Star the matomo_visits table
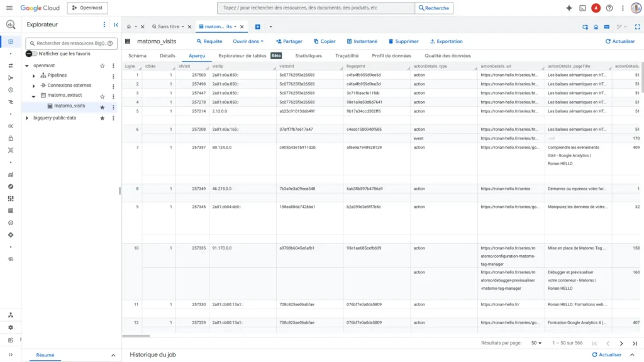 pyautogui.click(x=103, y=106)
